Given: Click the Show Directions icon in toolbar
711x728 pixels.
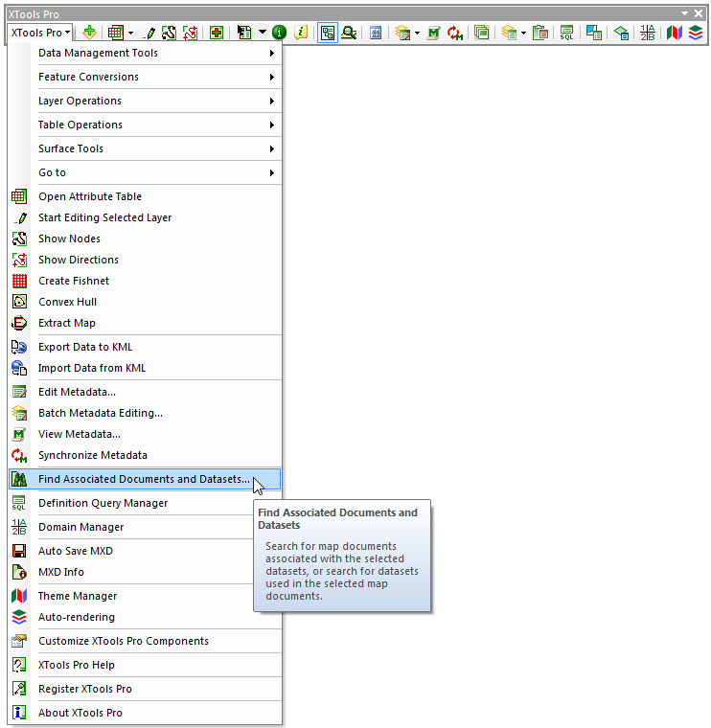Looking at the screenshot, I should (x=191, y=33).
